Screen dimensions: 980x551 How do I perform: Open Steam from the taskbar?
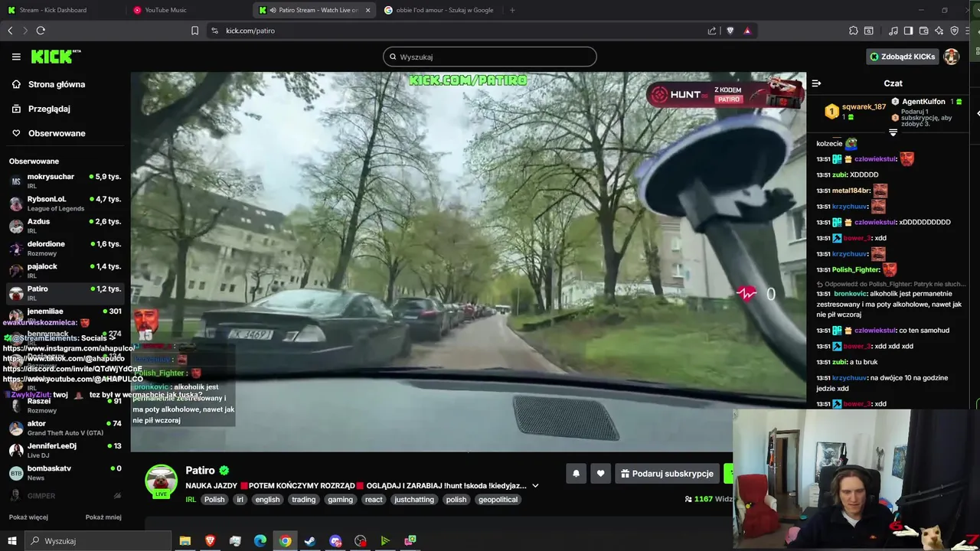[x=310, y=541]
